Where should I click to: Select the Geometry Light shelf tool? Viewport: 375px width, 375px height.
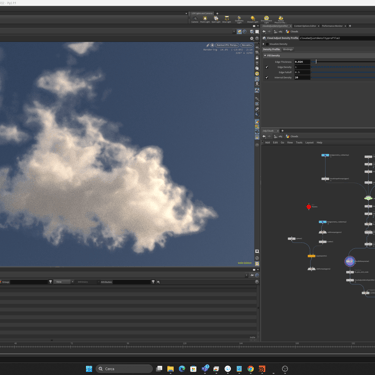(239, 20)
